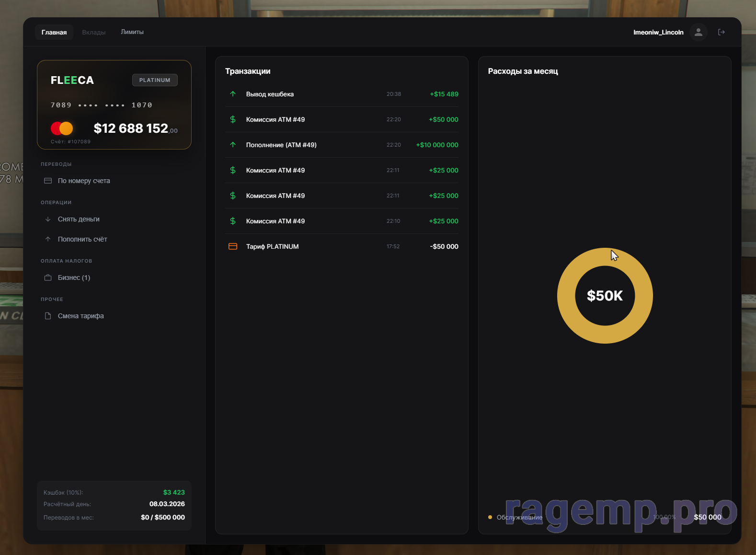The width and height of the screenshot is (756, 555).
Task: Open the user profile avatar icon
Action: click(698, 32)
